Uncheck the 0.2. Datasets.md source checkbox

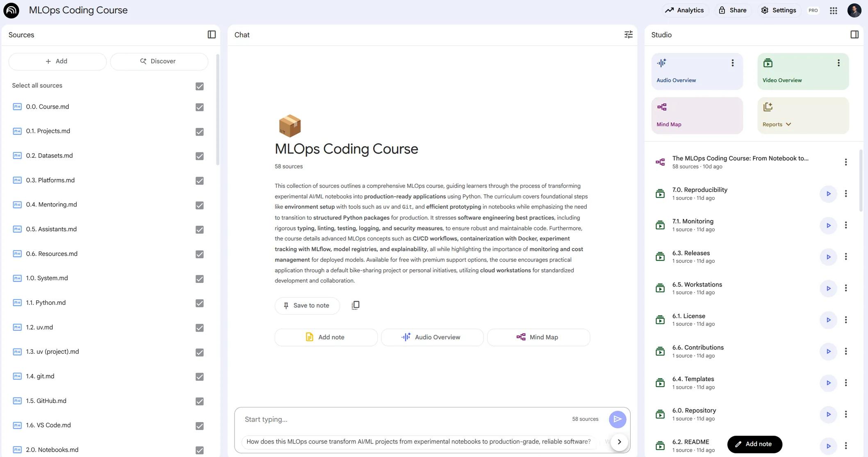(x=200, y=156)
